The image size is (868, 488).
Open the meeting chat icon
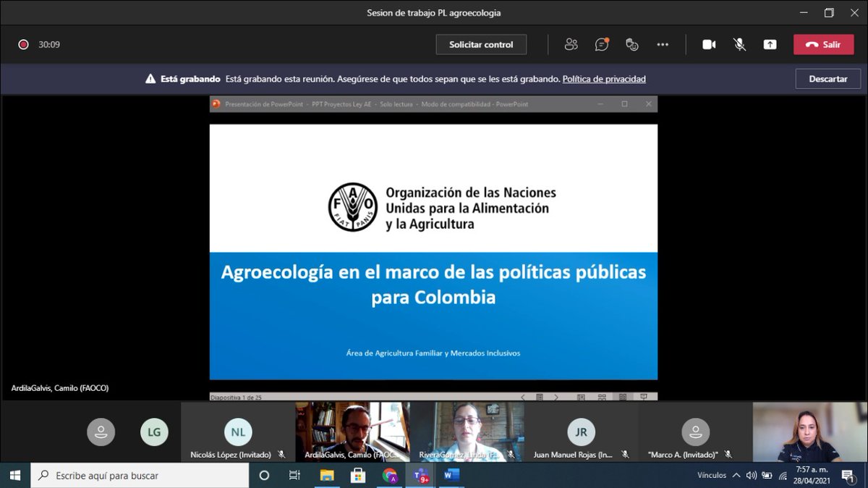point(602,44)
